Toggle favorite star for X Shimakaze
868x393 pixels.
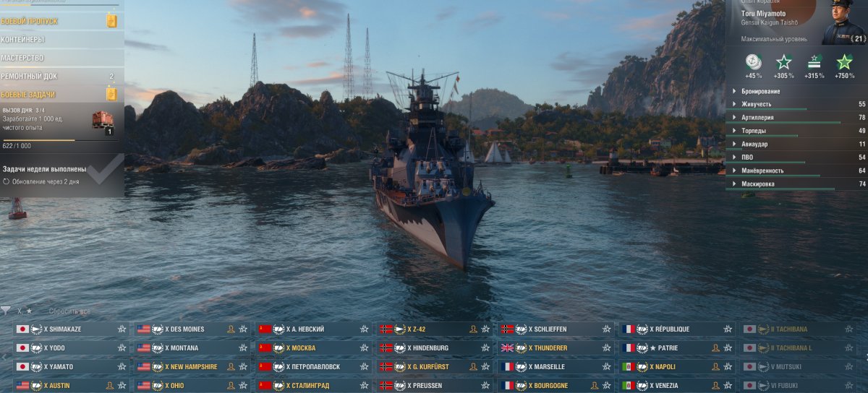(122, 329)
